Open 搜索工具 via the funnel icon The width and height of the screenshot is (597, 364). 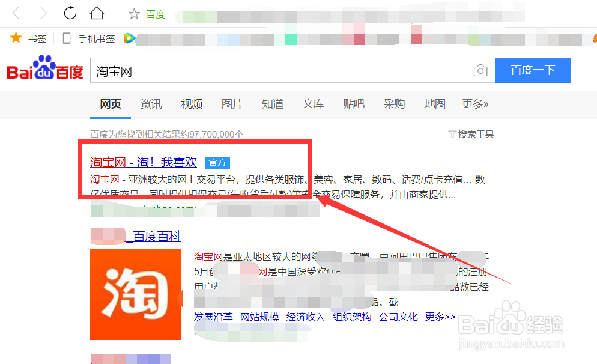point(453,134)
